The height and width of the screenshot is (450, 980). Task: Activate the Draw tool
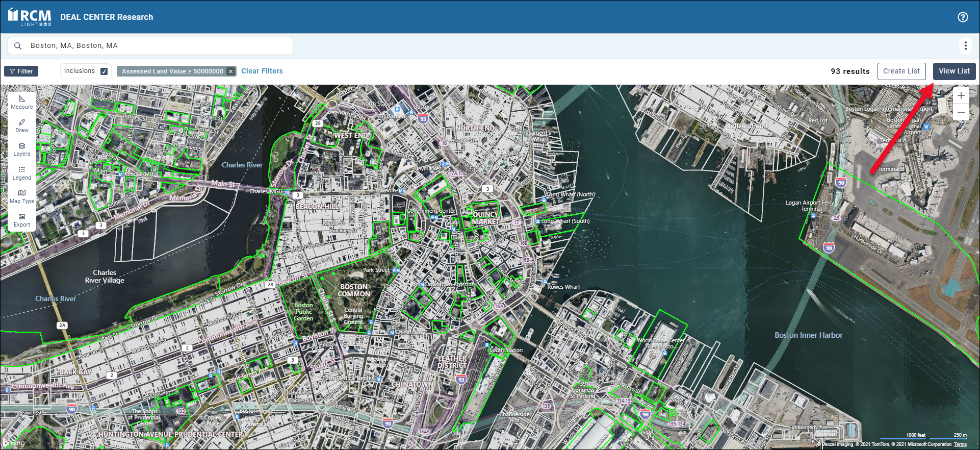click(x=21, y=126)
